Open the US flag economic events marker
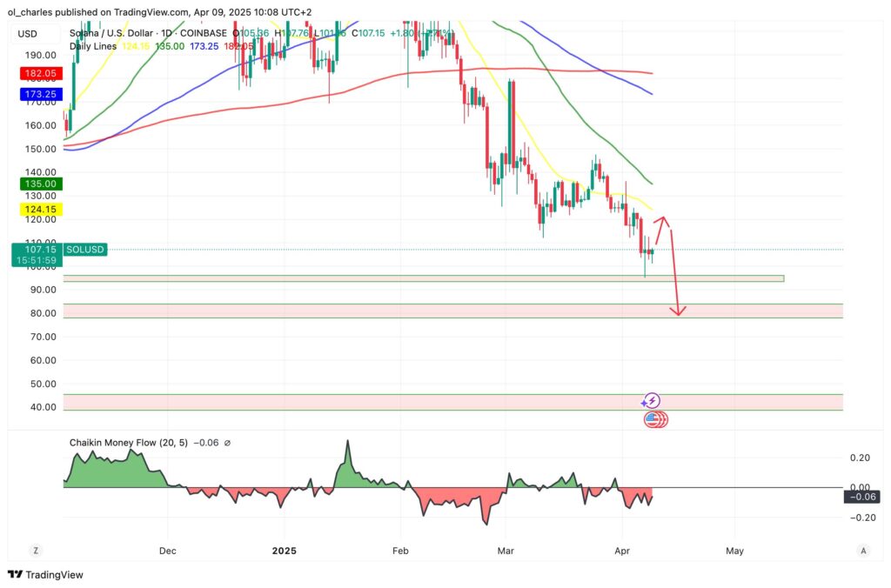Viewport: 891px width, 588px height. (x=654, y=419)
